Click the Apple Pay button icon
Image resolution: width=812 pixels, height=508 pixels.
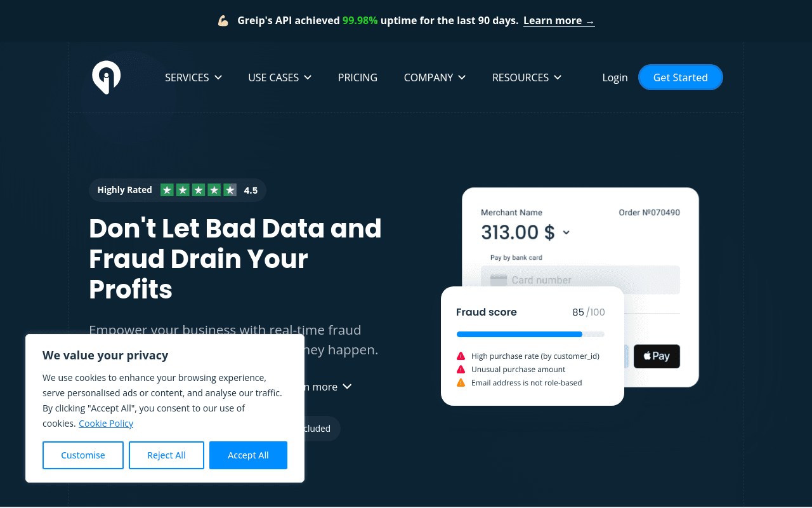click(657, 356)
